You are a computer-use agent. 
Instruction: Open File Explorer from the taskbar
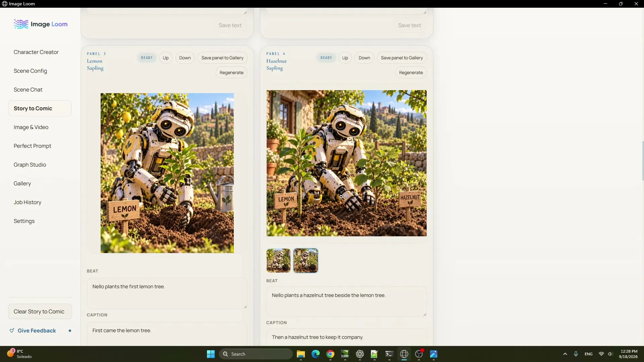(301, 354)
